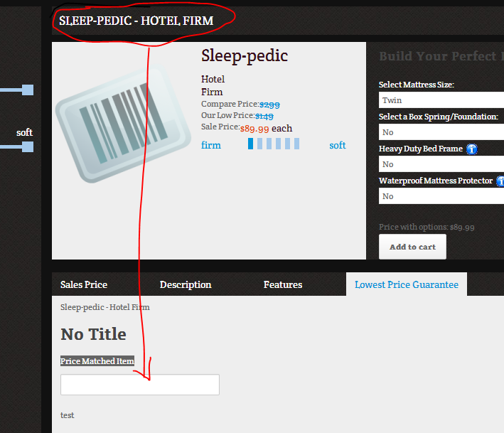504x433 pixels.
Task: Click the Build Your Perfect heading
Action: pyautogui.click(x=441, y=56)
